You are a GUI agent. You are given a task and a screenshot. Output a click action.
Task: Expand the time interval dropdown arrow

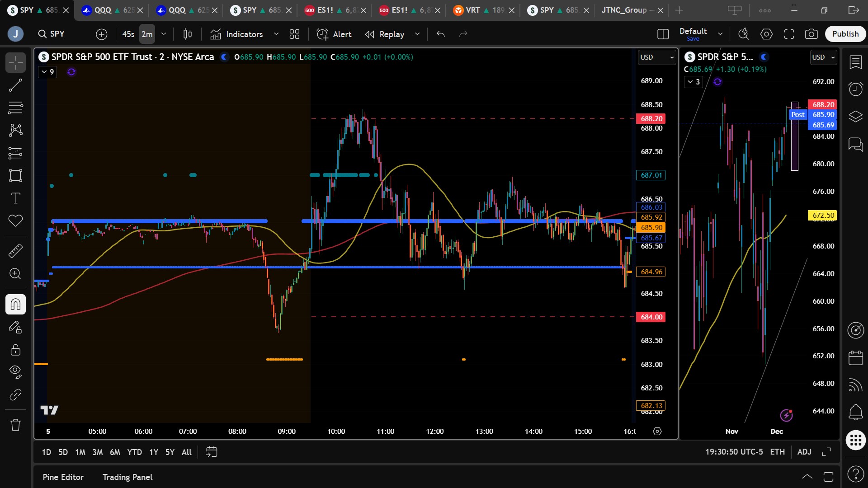pyautogui.click(x=164, y=34)
